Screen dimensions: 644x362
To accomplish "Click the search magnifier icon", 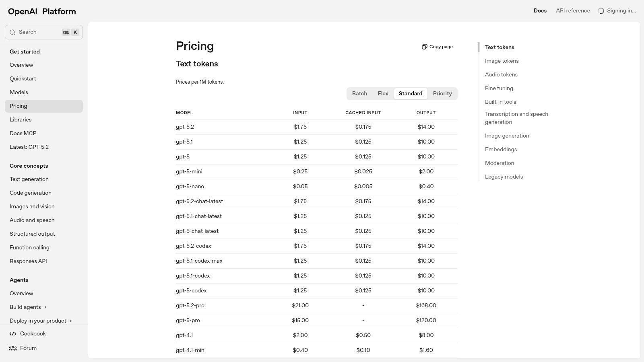I will tap(12, 32).
